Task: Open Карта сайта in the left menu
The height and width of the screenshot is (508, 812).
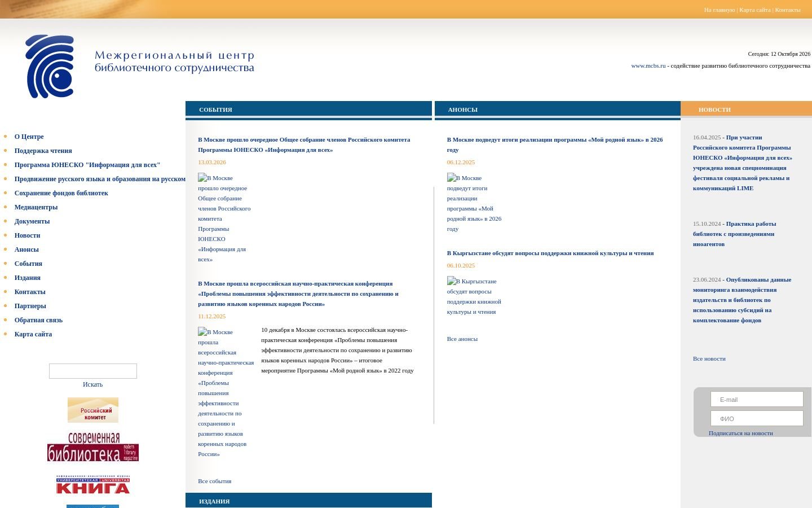Action: (33, 334)
